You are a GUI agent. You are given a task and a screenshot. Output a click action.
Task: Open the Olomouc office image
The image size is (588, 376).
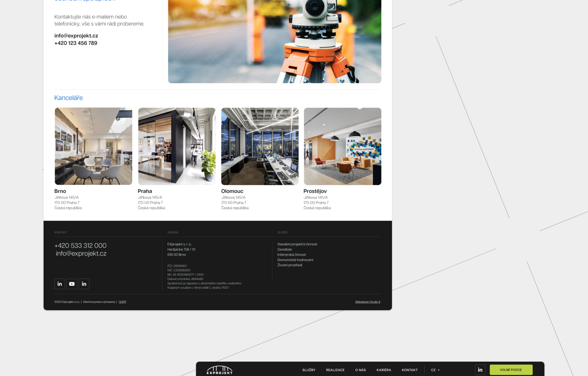[x=260, y=146]
